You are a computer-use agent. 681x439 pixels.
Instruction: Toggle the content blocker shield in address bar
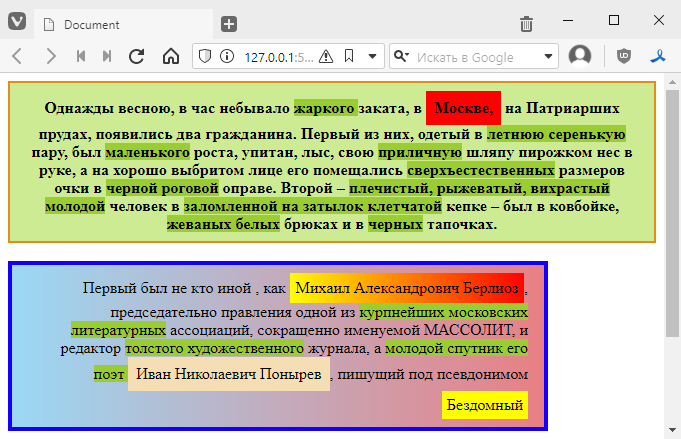point(204,56)
